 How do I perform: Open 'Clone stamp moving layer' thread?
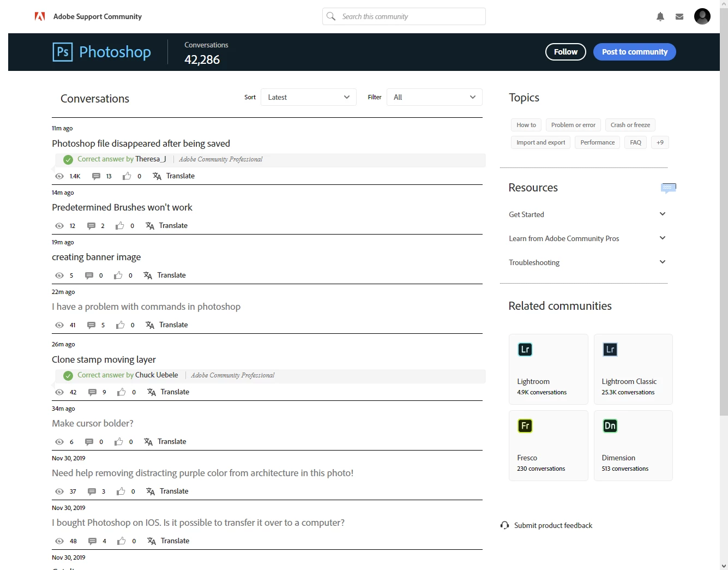[104, 359]
